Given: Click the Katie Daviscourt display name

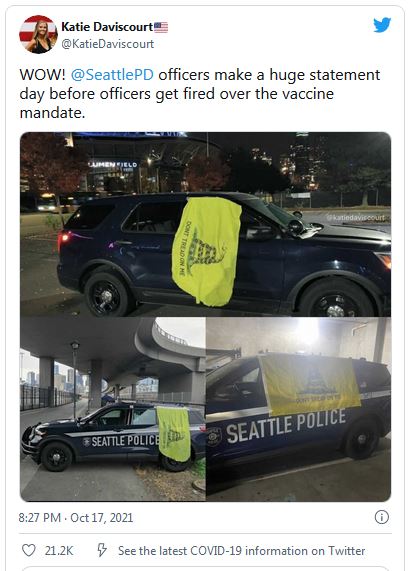Looking at the screenshot, I should [107, 27].
